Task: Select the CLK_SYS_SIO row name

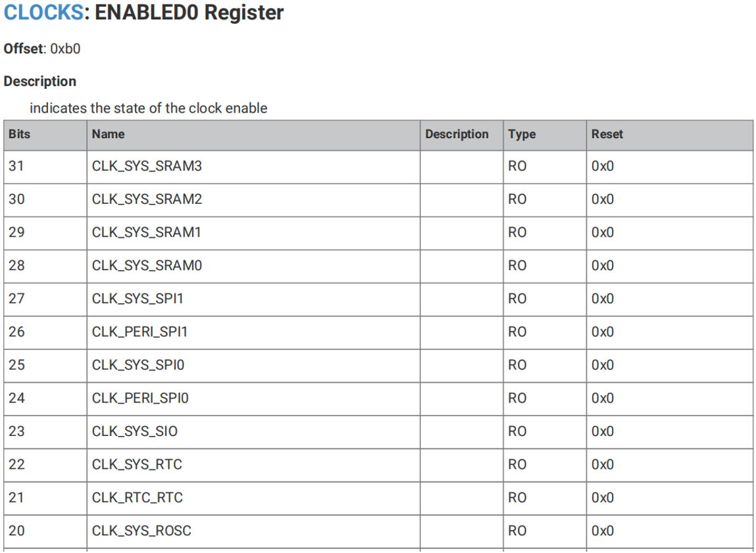Action: (134, 431)
